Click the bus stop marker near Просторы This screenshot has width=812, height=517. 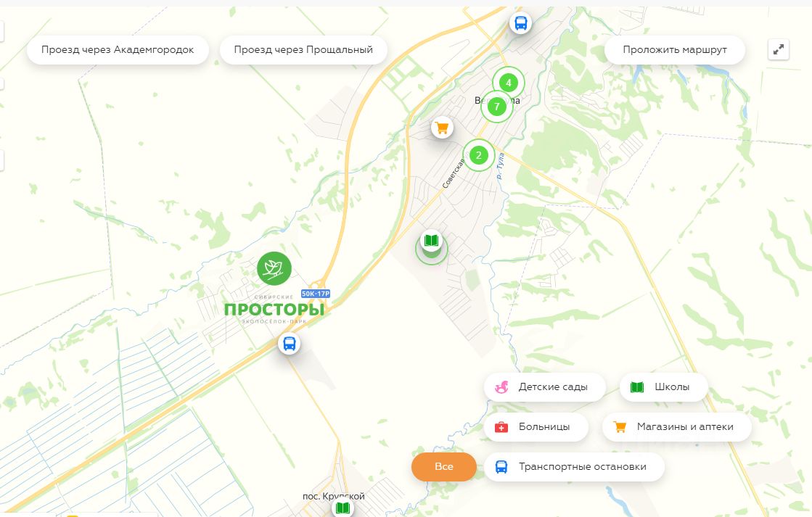pos(289,344)
